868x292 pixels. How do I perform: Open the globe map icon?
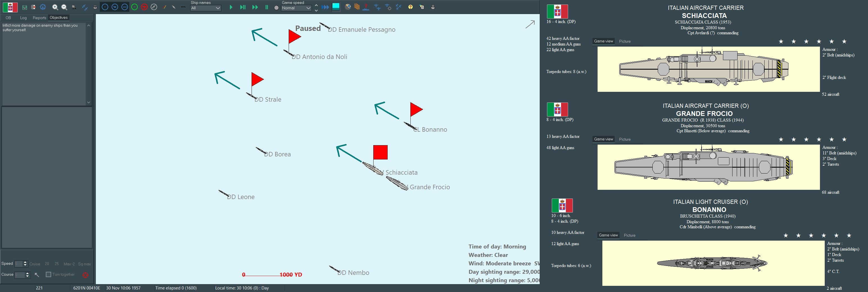click(x=348, y=7)
